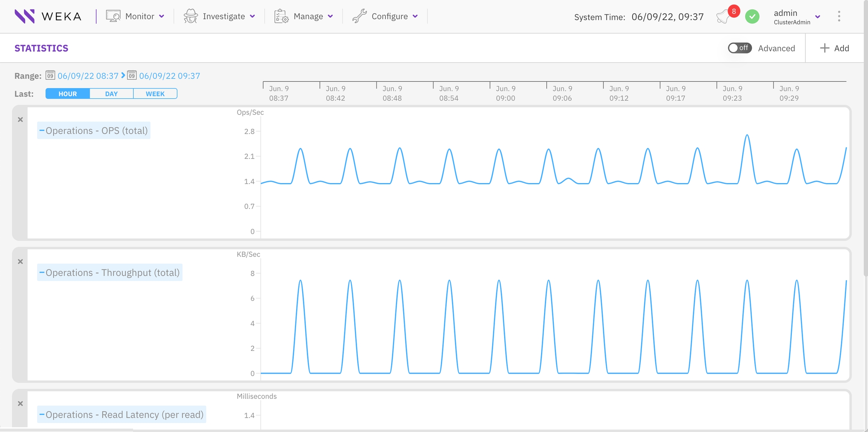This screenshot has width=868, height=432.
Task: Toggle the Advanced mode switch on
Action: point(739,48)
